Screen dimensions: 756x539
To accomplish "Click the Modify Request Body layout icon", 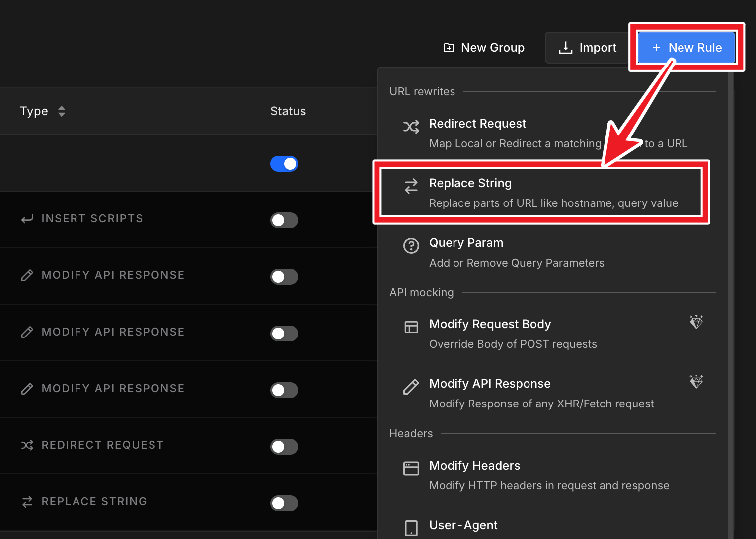I will pos(411,327).
